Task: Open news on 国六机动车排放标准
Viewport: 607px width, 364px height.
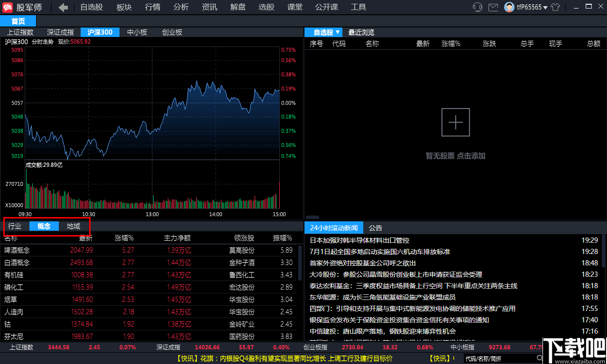Action: [x=380, y=252]
